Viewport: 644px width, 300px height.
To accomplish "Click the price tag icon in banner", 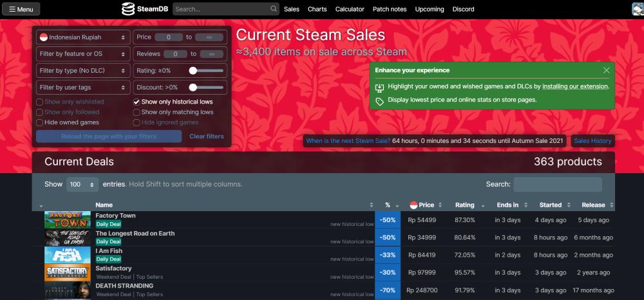I will pyautogui.click(x=379, y=101).
